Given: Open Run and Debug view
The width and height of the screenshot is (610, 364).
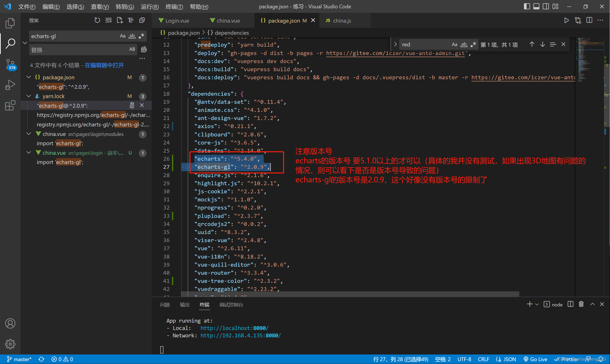Looking at the screenshot, I should tap(10, 85).
